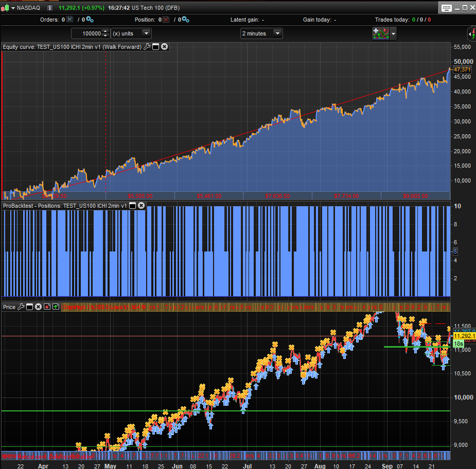Cancel orders with the Orders X icon

coord(70,20)
